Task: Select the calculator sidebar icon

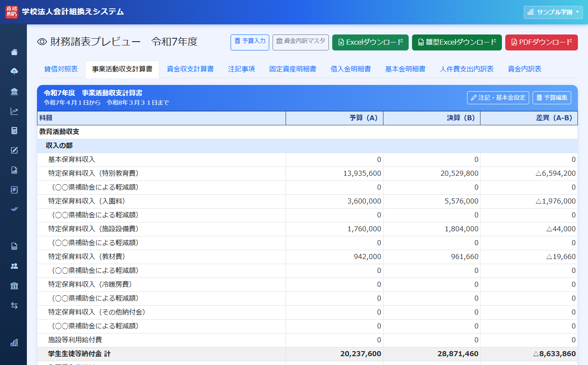Action: pyautogui.click(x=14, y=131)
